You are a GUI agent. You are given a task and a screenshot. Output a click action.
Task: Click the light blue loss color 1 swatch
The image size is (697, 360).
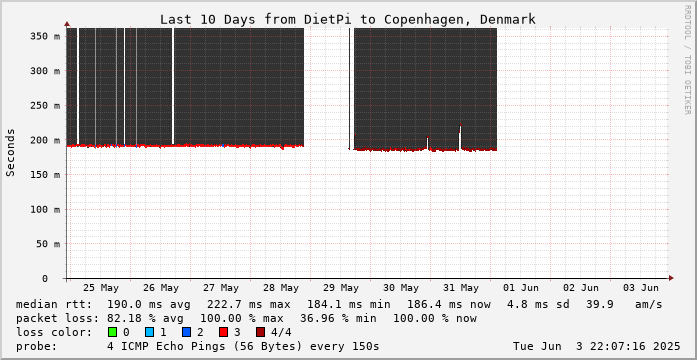[x=150, y=332]
